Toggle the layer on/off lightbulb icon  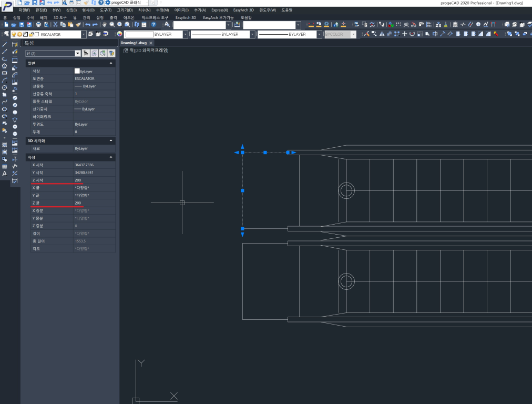14,34
